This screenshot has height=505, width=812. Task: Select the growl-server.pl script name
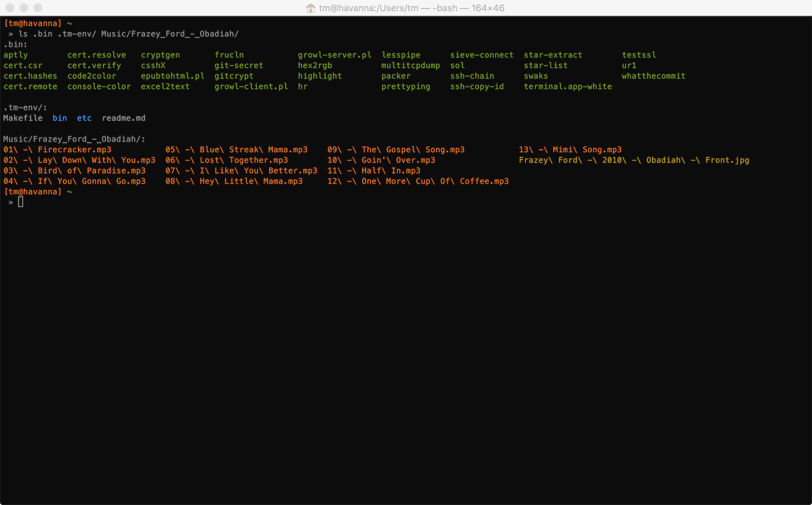point(334,55)
